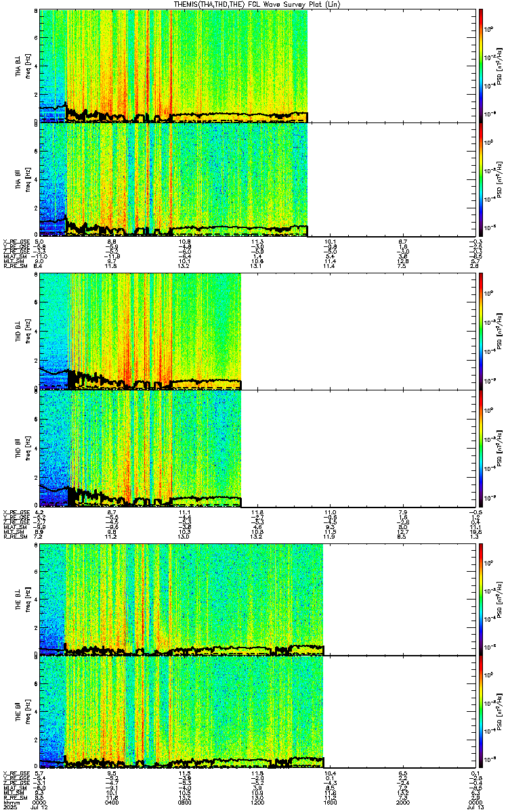This screenshot has height=812, width=508.
Task: Select the THD BL spectrogram panel
Action: pyautogui.click(x=257, y=332)
